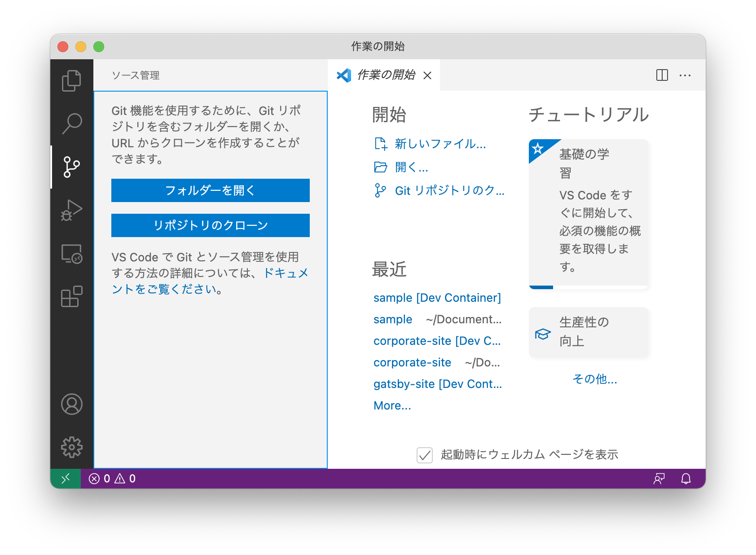Open the Run and Debug view
Viewport: 756px width, 555px height.
point(72,209)
